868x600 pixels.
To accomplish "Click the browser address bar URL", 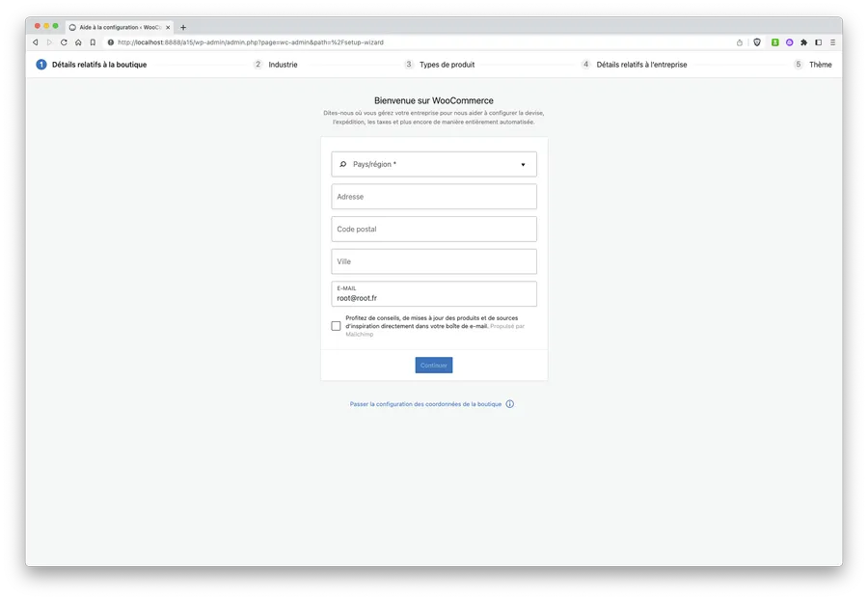I will point(250,42).
